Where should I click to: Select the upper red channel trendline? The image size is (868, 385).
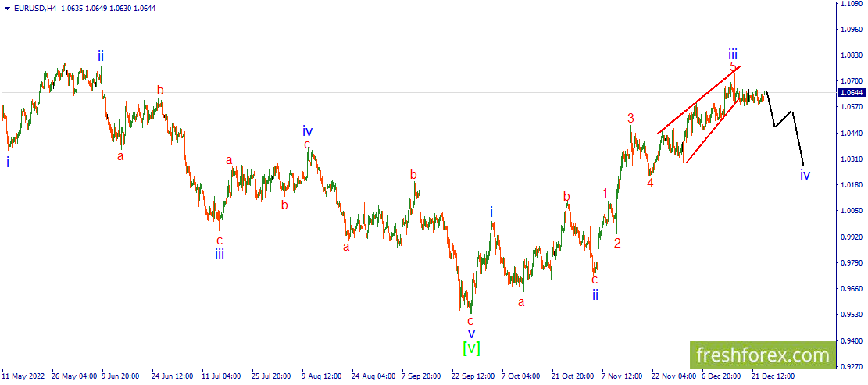coord(699,100)
